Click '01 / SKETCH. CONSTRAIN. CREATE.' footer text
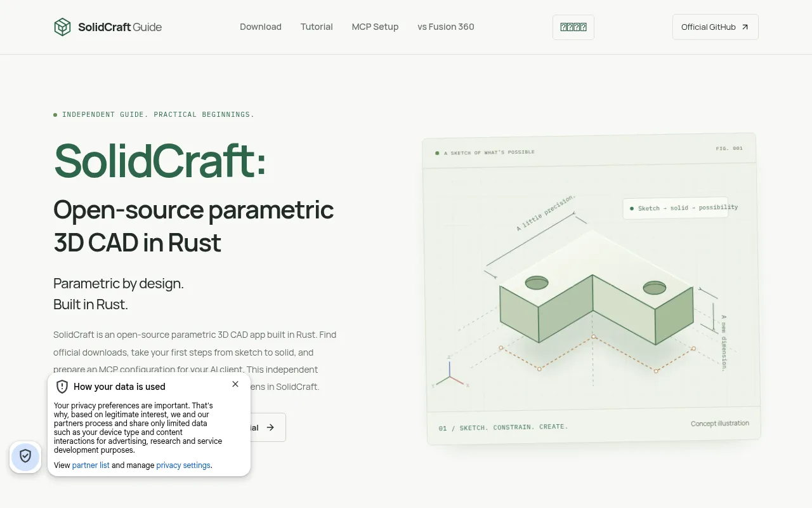Viewport: 812px width, 508px height. [x=504, y=427]
